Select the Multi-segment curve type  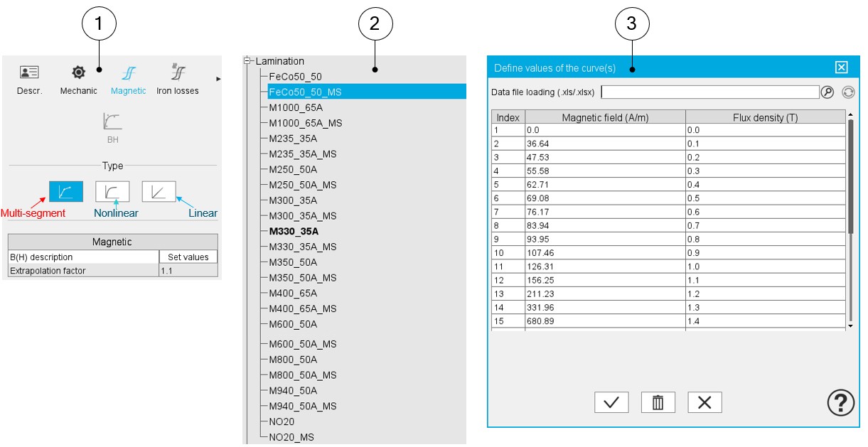[65, 191]
